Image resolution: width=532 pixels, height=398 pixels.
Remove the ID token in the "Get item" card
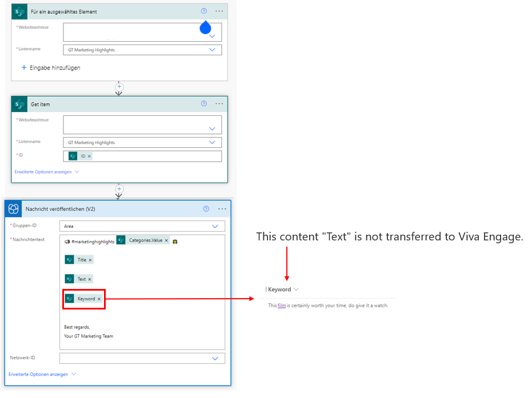(89, 155)
